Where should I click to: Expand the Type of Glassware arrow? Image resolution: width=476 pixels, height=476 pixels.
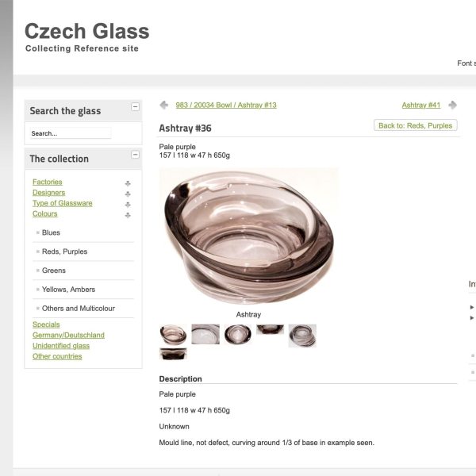click(128, 204)
